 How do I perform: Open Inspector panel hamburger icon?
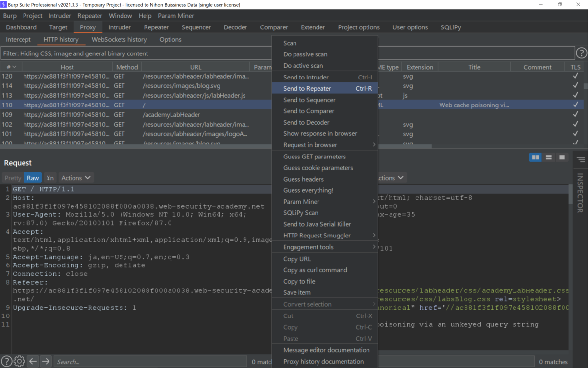tap(581, 159)
